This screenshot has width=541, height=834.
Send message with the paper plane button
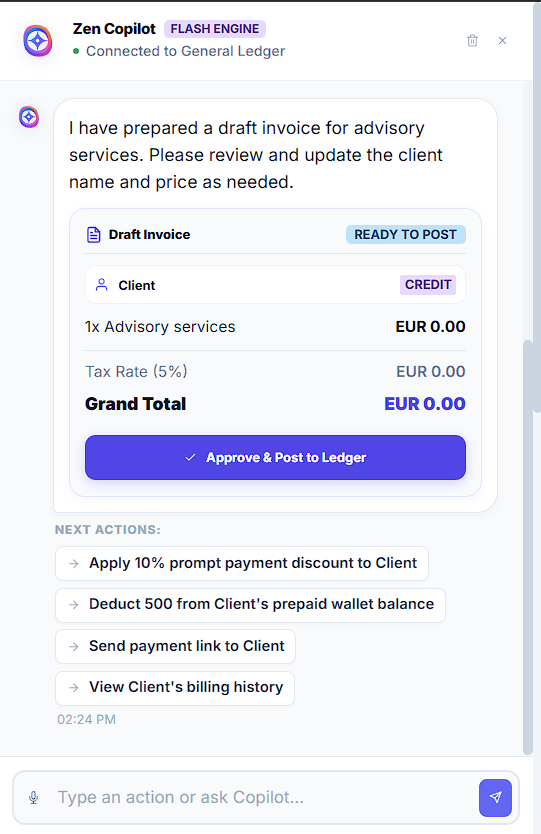495,797
